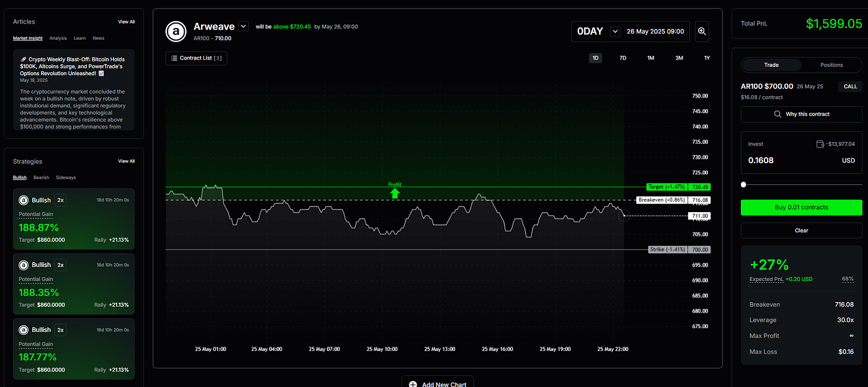Click coin icon on 188.87% Bullish card
The width and height of the screenshot is (868, 387).
[24, 200]
